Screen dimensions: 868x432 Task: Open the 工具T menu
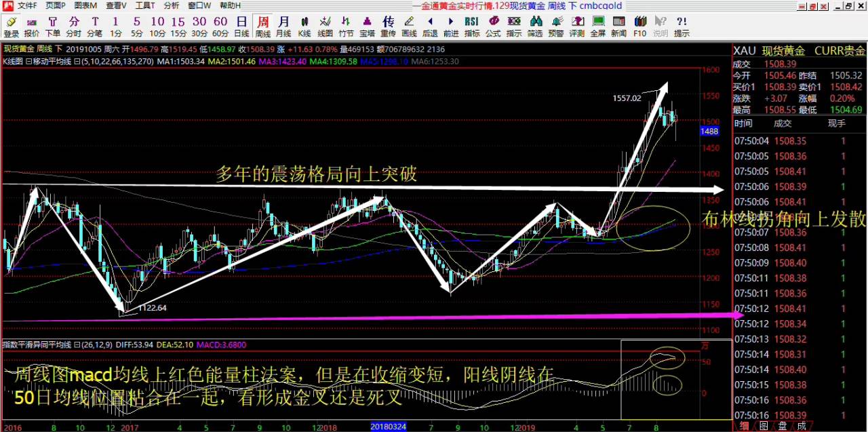pyautogui.click(x=145, y=5)
